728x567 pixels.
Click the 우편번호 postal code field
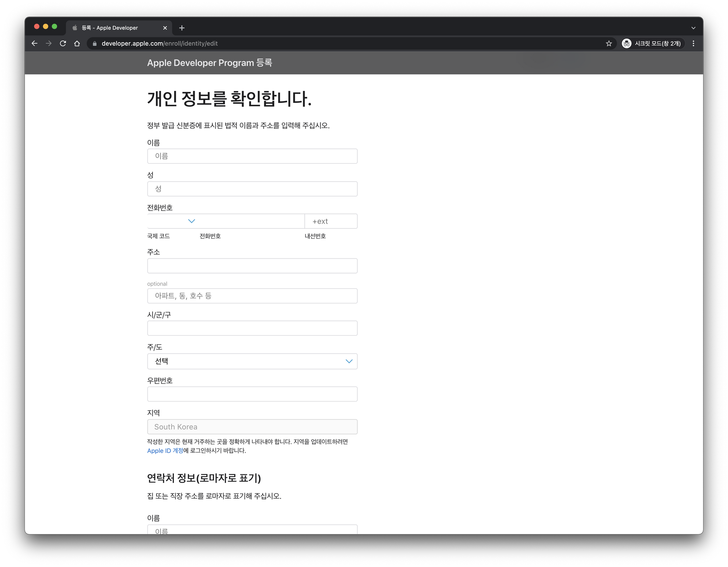click(x=252, y=394)
